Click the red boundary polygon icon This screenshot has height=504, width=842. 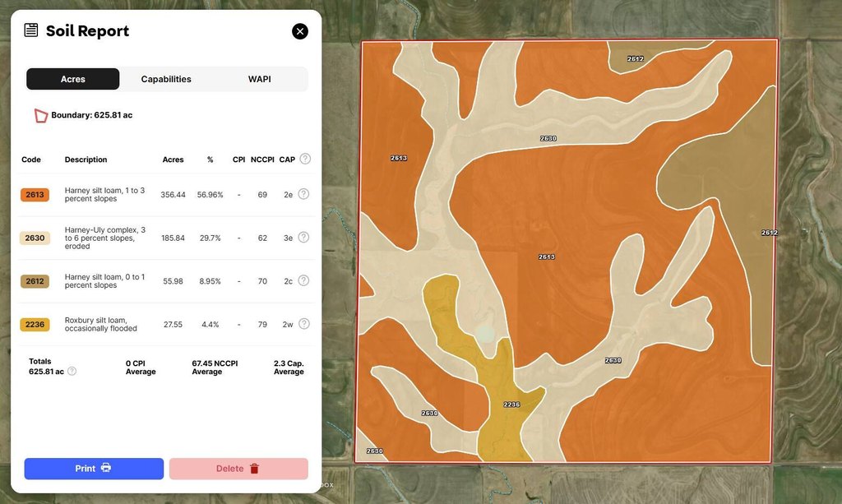pyautogui.click(x=40, y=116)
